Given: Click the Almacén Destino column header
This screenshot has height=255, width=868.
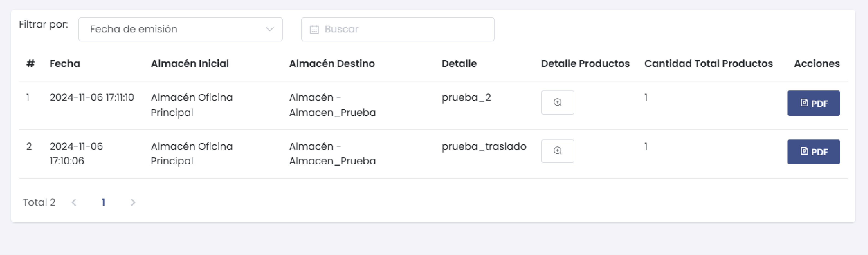Looking at the screenshot, I should pyautogui.click(x=331, y=64).
